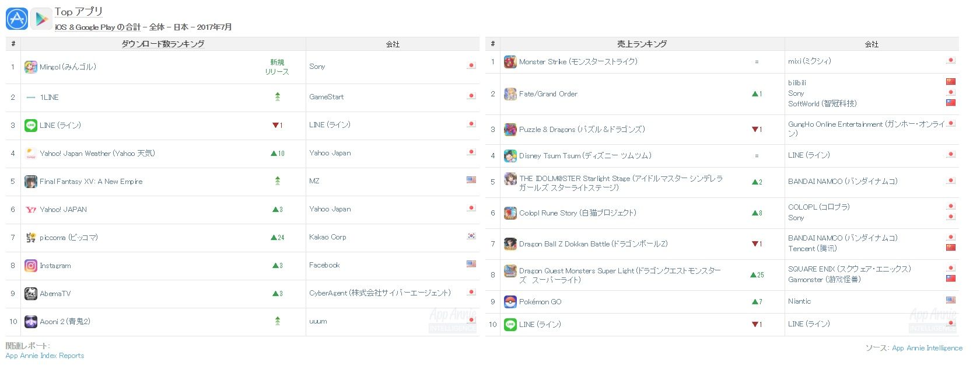Viewport: 980px width, 372px height.
Task: Click the Monster Strike app icon
Action: (x=510, y=62)
